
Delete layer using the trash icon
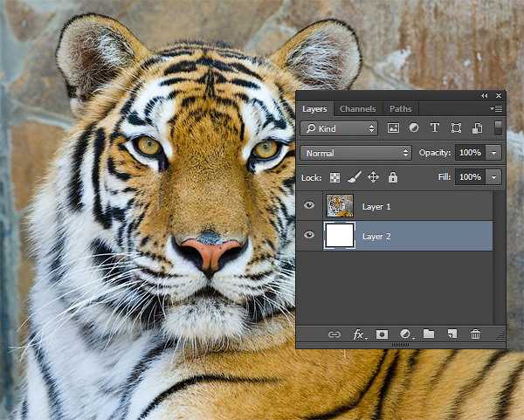[x=475, y=334]
